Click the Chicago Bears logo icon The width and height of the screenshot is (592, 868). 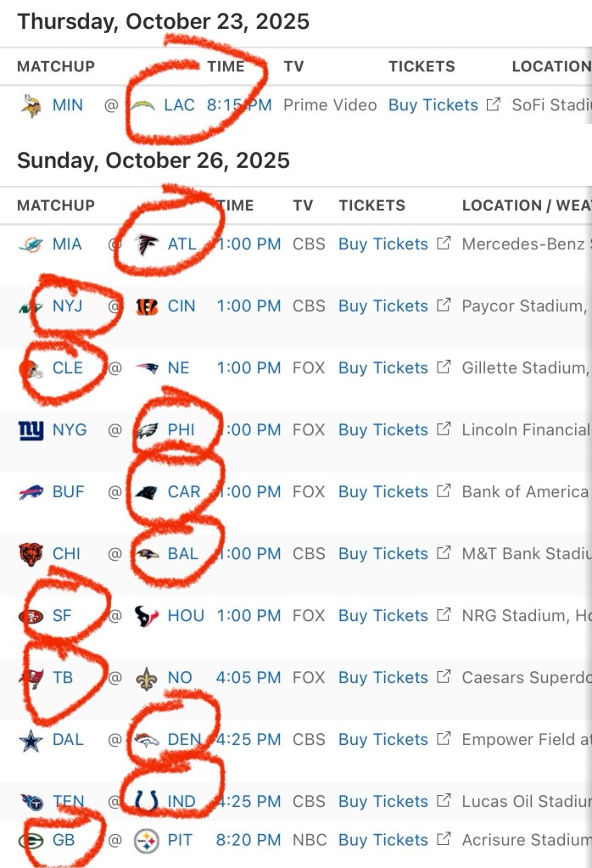[31, 554]
